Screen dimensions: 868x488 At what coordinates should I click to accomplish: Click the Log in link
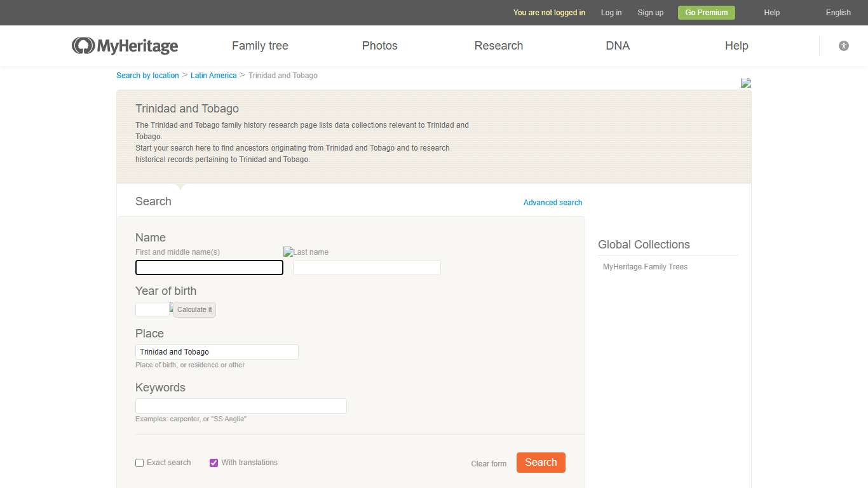[x=611, y=12]
